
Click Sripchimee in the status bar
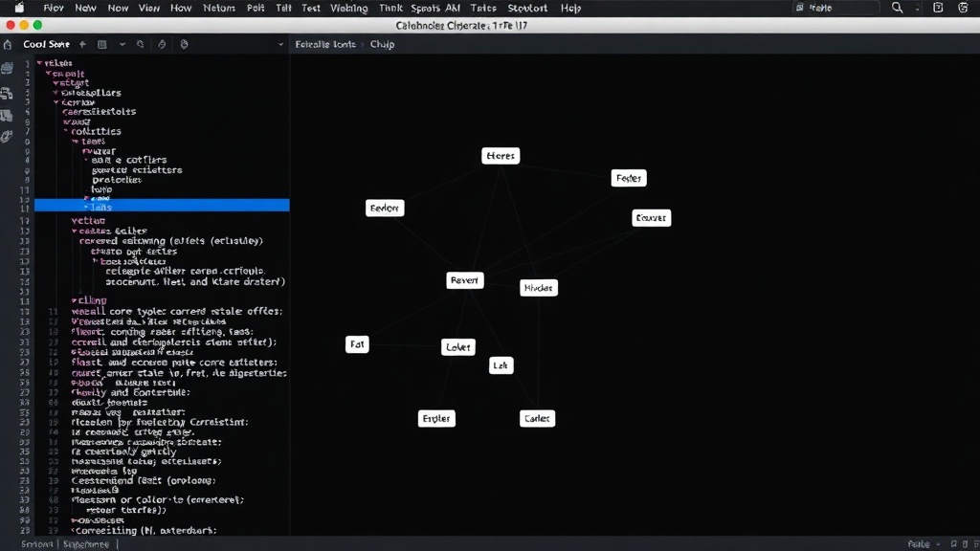[x=86, y=544]
